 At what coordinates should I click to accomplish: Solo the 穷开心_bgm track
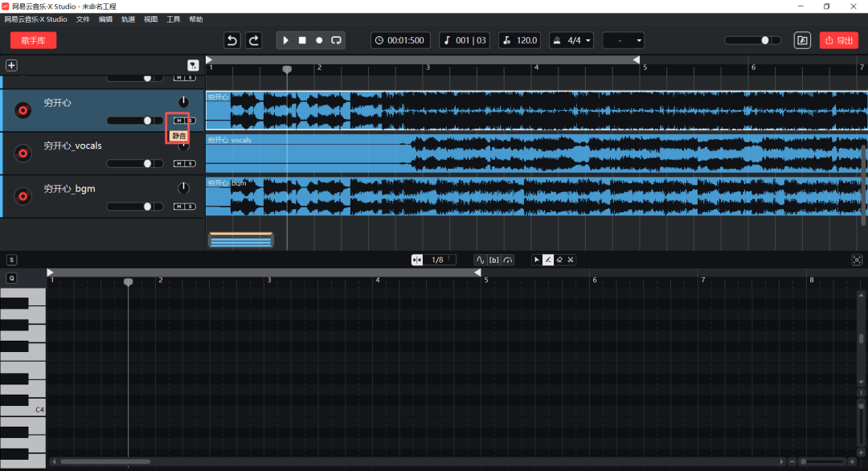click(x=190, y=207)
